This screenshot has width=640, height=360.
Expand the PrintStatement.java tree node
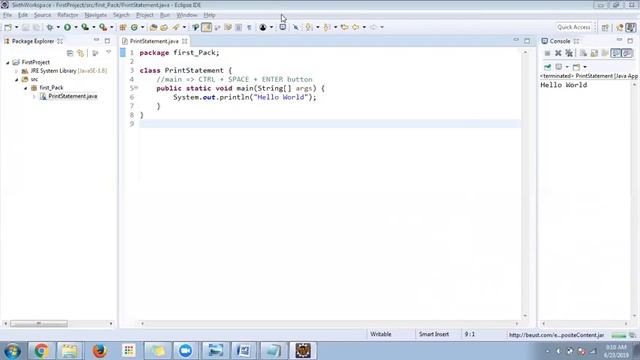pos(34,97)
